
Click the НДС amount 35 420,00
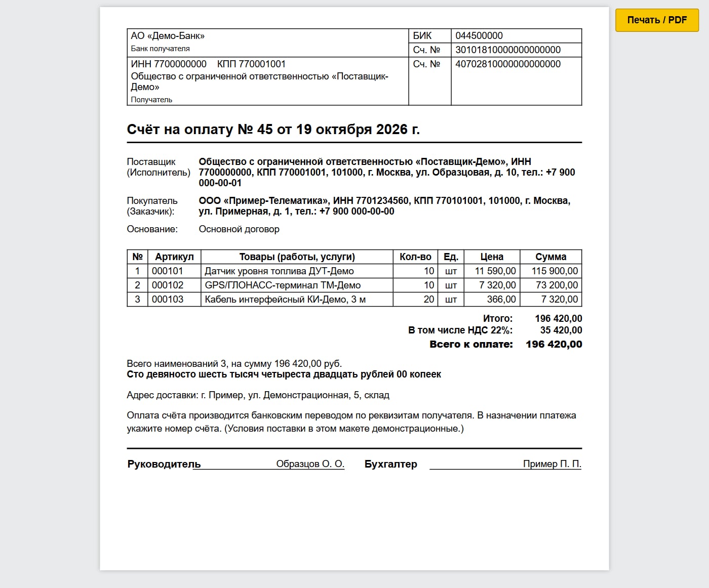[561, 330]
